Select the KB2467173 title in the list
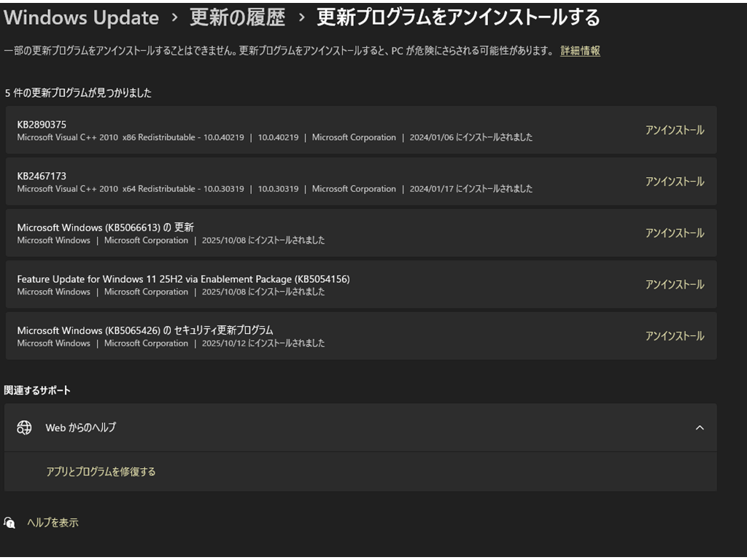Screen dimensions: 747x560 pyautogui.click(x=42, y=176)
